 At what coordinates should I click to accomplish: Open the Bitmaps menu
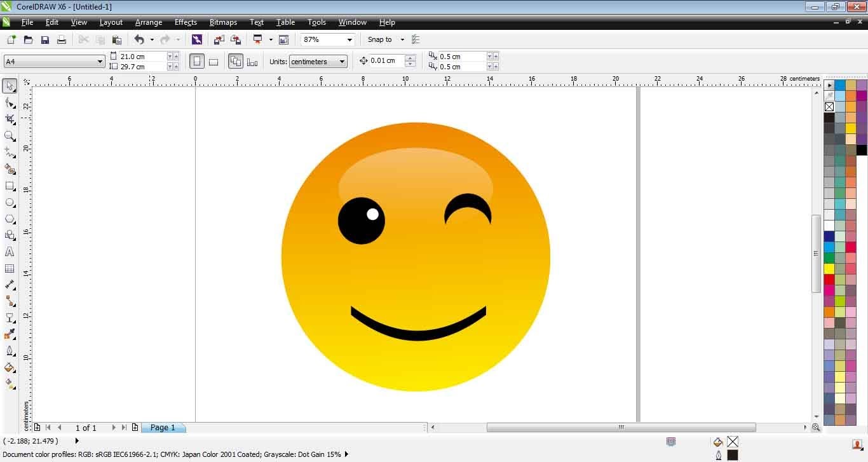(223, 22)
